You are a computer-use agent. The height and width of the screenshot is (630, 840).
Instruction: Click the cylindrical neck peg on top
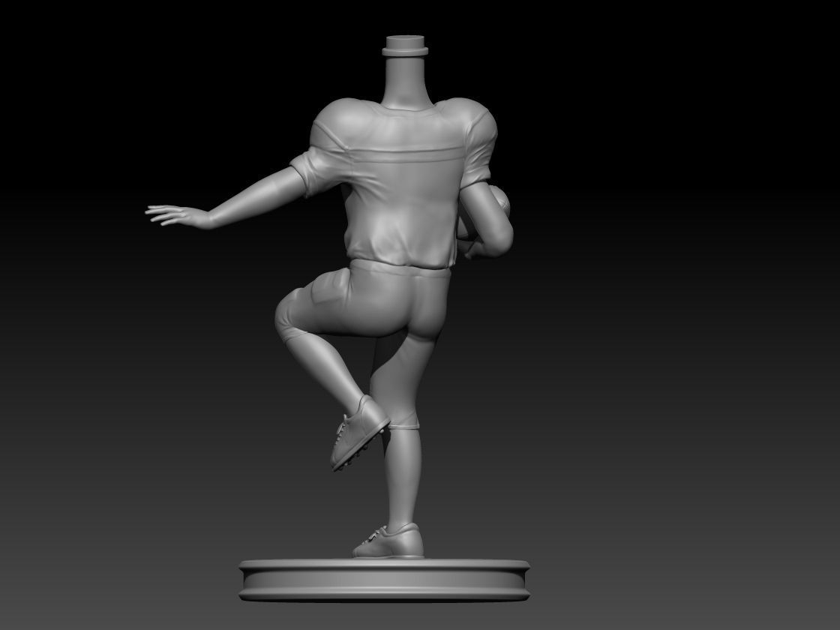point(405,46)
